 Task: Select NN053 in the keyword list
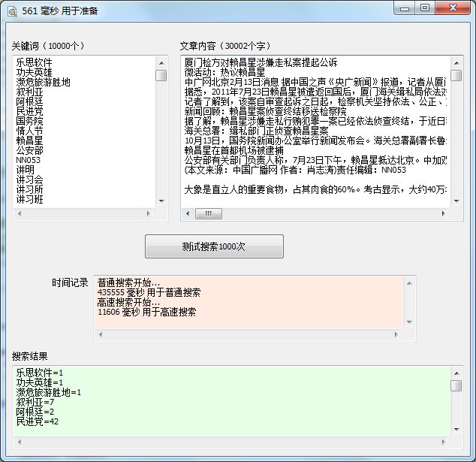pyautogui.click(x=29, y=159)
